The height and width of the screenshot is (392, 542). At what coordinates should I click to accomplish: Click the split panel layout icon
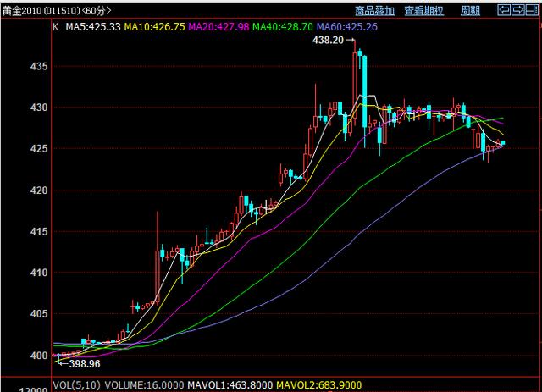(532, 10)
